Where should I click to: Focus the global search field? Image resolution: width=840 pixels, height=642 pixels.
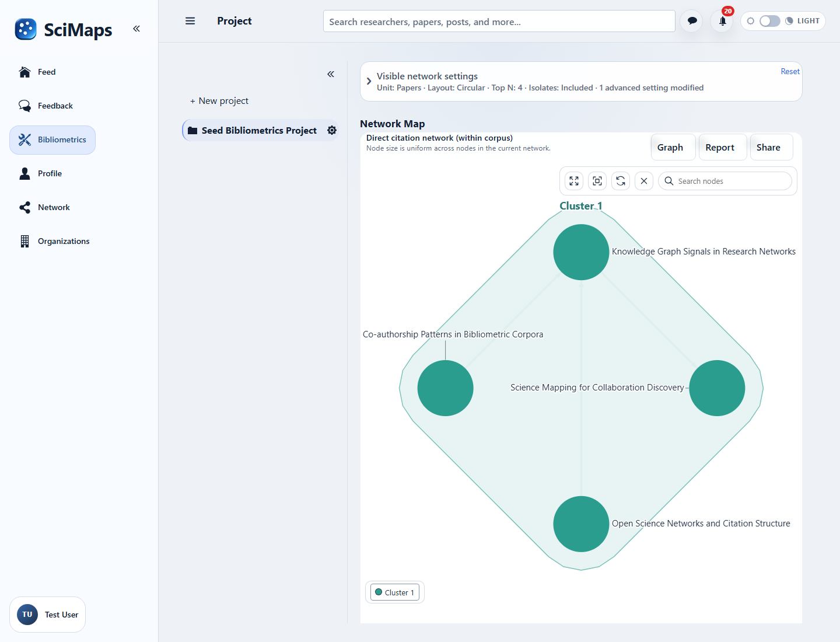(499, 22)
